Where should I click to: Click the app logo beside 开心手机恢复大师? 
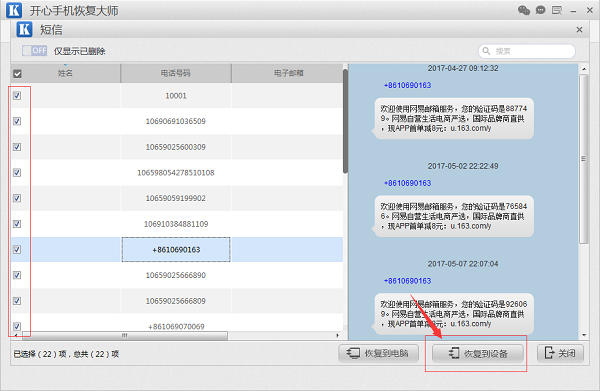point(14,10)
